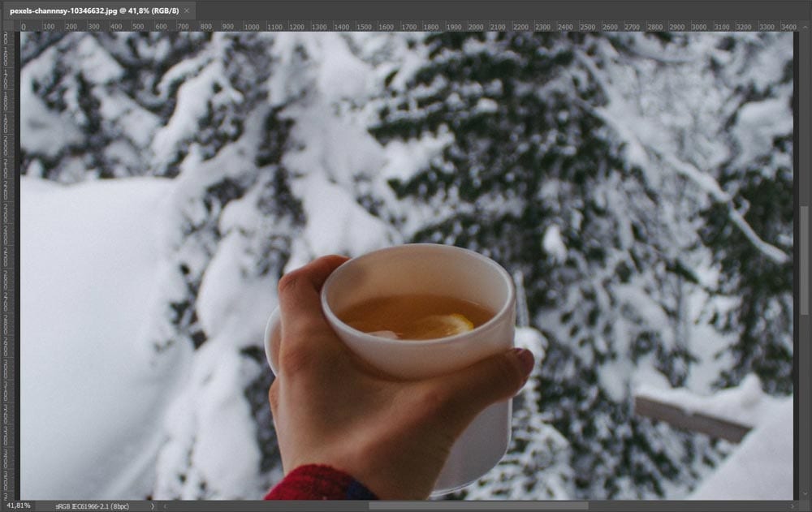Click the wooden railing in the snowy image
This screenshot has height=512, width=812.
coord(690,418)
